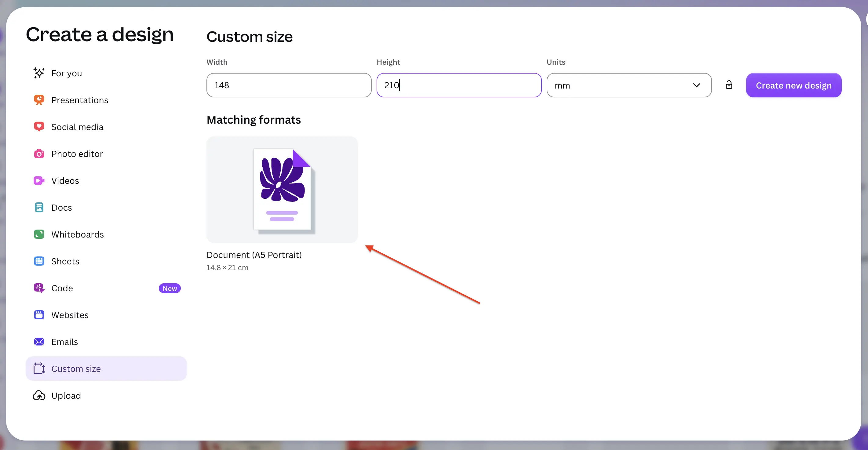Click the Custom size resize icon
Viewport: 868px width, 450px height.
(39, 368)
